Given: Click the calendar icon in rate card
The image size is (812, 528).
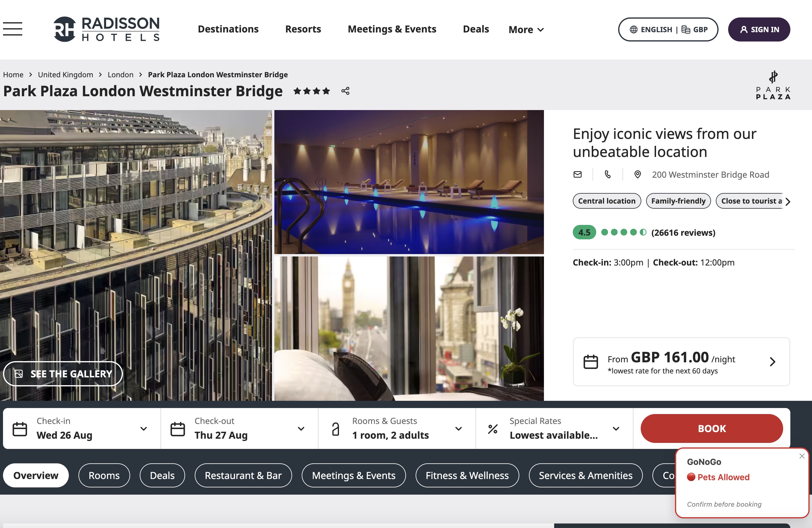Looking at the screenshot, I should point(591,362).
